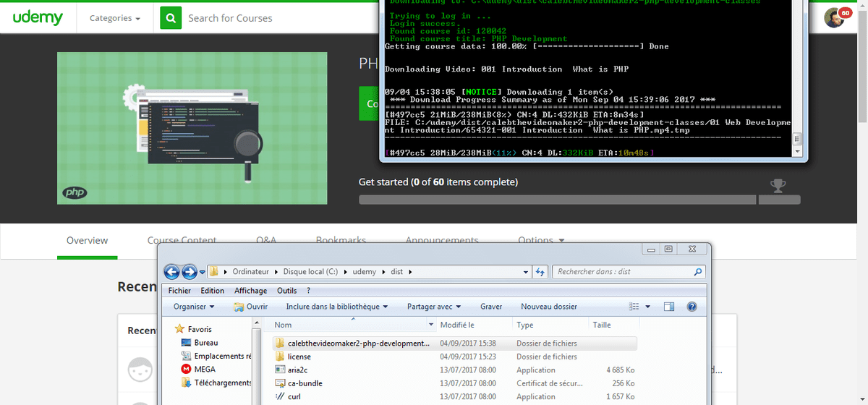Select the row reading calebthevideomaker2-php-development

(456, 343)
